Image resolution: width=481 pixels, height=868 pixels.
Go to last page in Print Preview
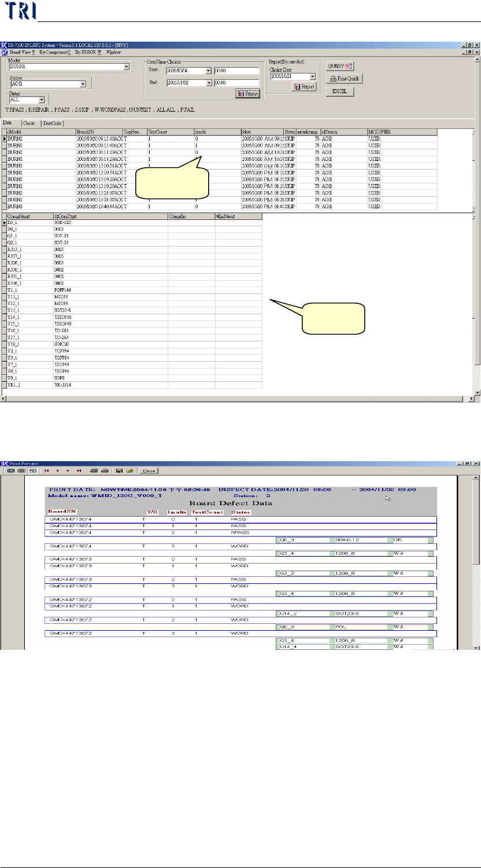[x=79, y=470]
